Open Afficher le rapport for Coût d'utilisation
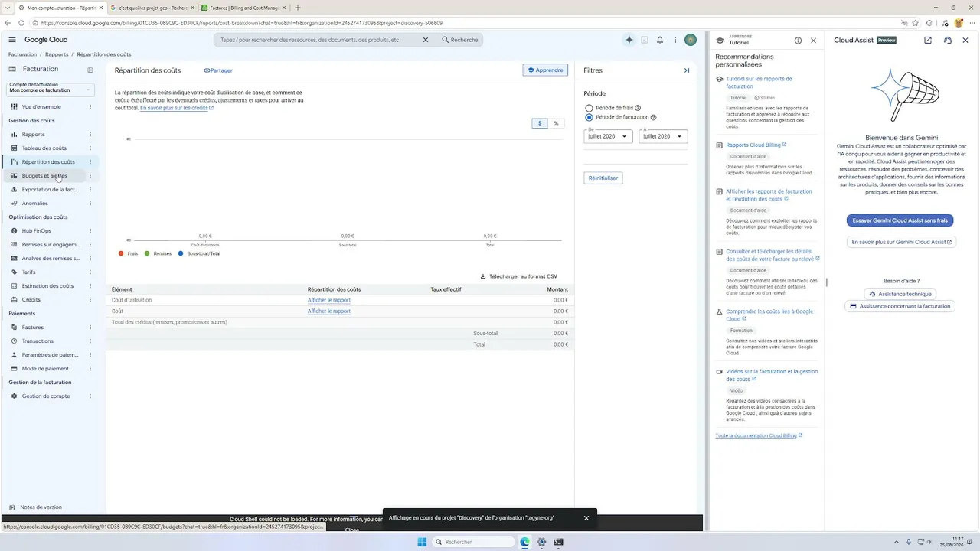The height and width of the screenshot is (551, 980). click(x=329, y=300)
